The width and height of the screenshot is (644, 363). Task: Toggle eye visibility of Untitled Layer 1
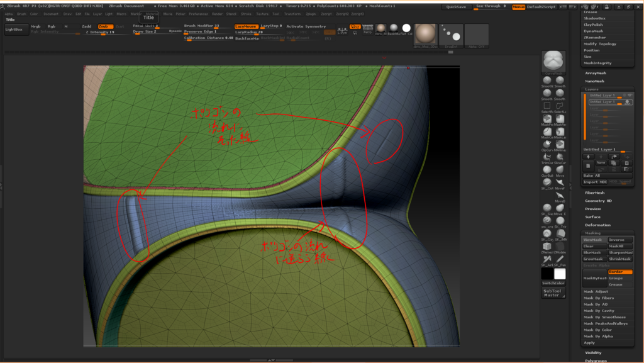(x=629, y=95)
